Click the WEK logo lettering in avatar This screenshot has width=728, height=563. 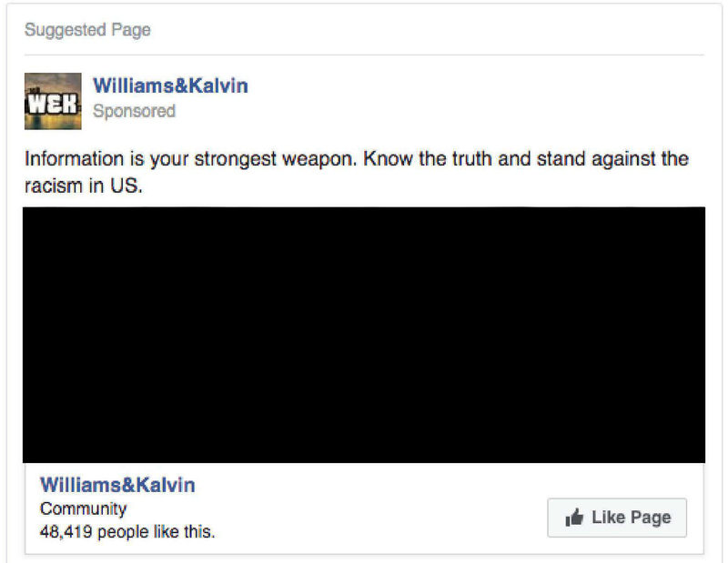(x=52, y=104)
